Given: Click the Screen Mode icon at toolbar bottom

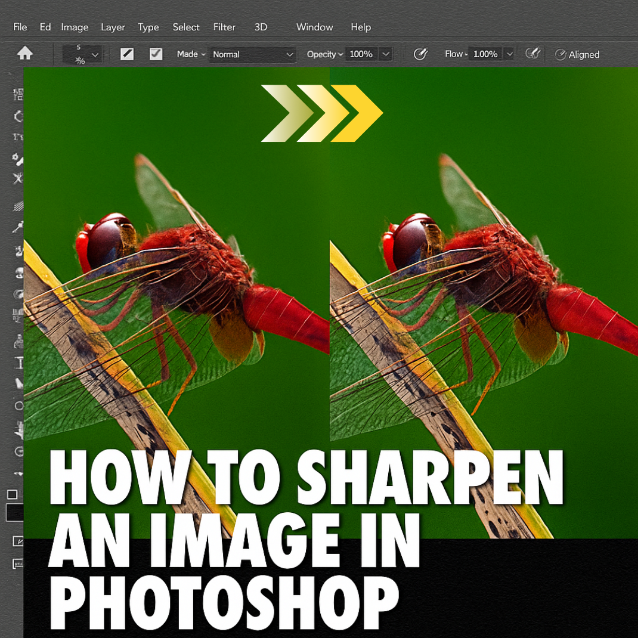Looking at the screenshot, I should point(18,564).
